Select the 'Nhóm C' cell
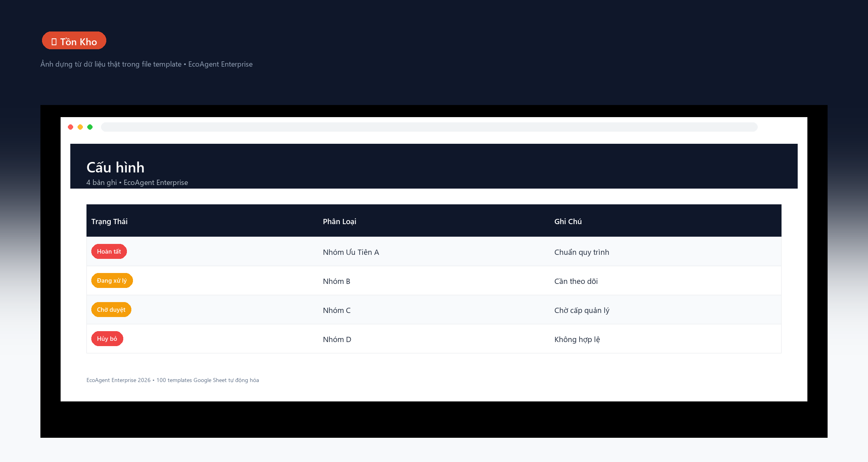The height and width of the screenshot is (462, 868). click(337, 311)
